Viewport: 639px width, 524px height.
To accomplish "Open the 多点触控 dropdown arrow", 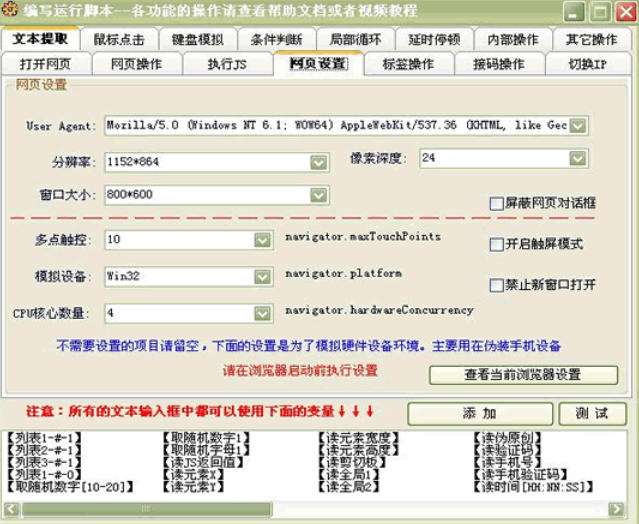I will (x=262, y=240).
